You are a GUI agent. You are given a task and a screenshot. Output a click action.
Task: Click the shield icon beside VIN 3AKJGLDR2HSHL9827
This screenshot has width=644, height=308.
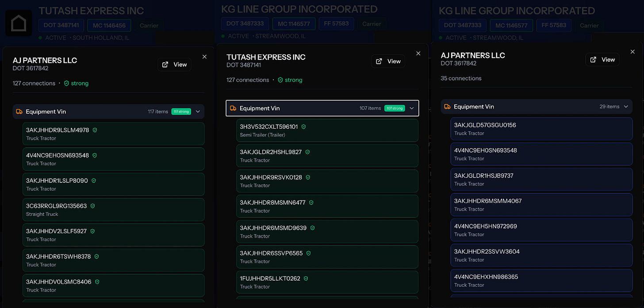(307, 152)
